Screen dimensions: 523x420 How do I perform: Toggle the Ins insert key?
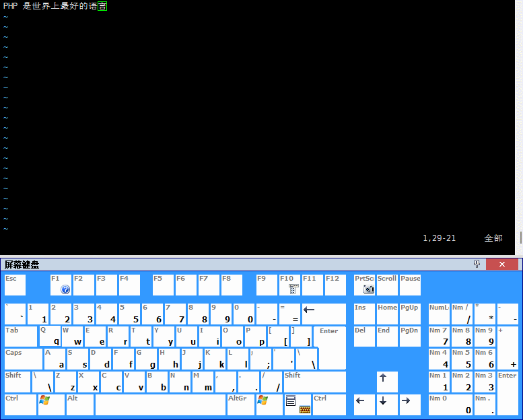coord(364,314)
